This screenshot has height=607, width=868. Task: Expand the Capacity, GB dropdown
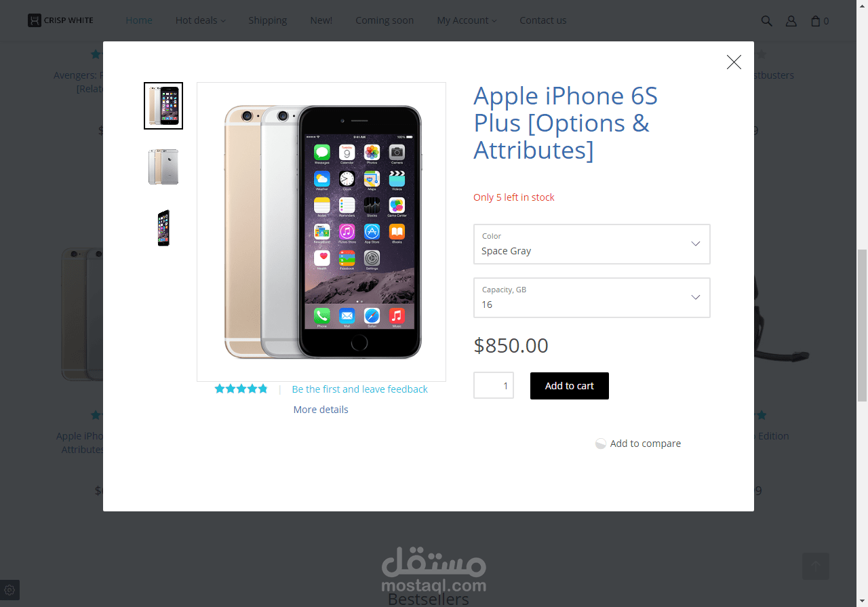(x=591, y=298)
